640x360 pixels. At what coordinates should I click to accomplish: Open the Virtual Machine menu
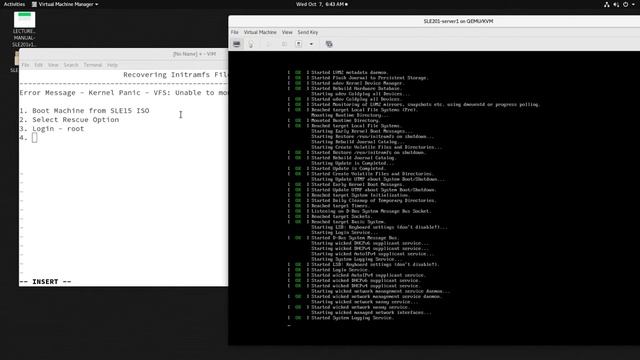(x=260, y=32)
